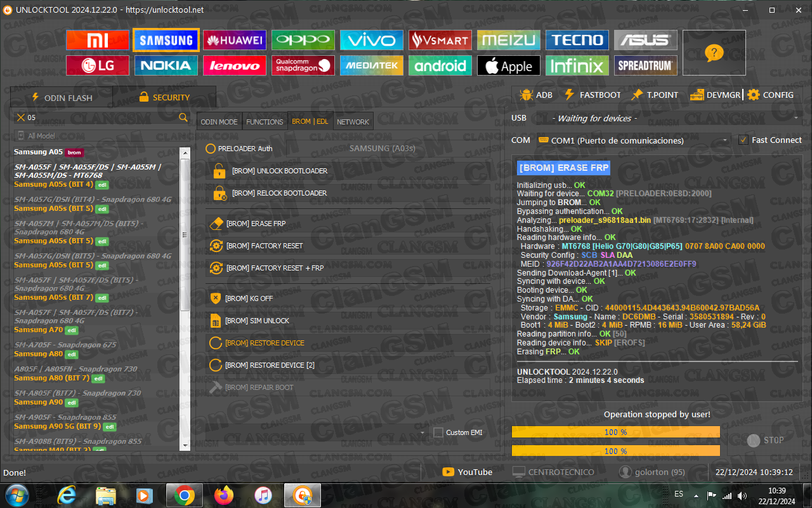Open the help question mark button

click(x=714, y=53)
